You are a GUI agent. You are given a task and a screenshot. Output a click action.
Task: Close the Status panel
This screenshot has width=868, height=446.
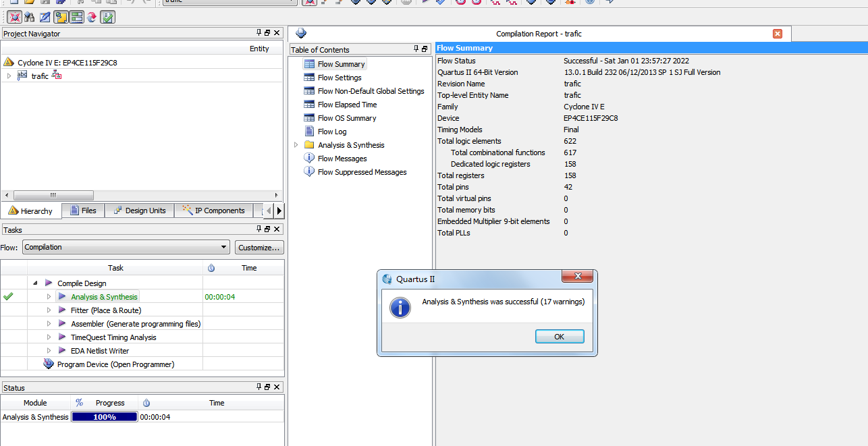tap(276, 387)
